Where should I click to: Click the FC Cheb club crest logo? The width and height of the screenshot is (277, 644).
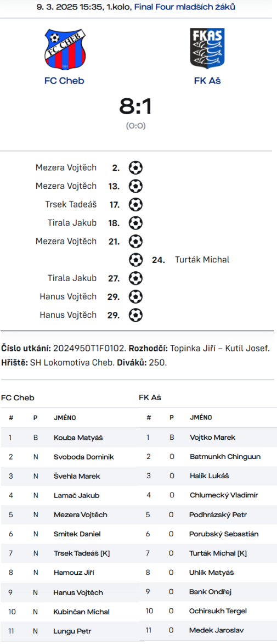64,49
